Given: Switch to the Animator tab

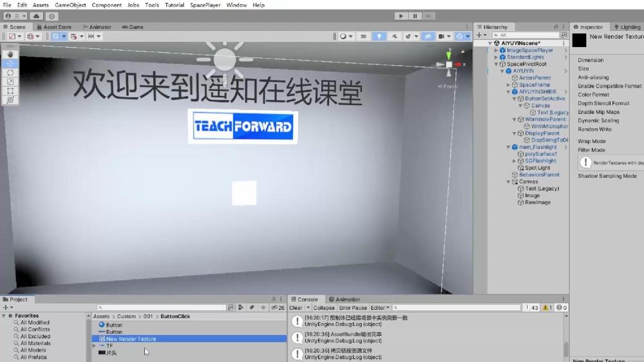Looking at the screenshot, I should [97, 26].
